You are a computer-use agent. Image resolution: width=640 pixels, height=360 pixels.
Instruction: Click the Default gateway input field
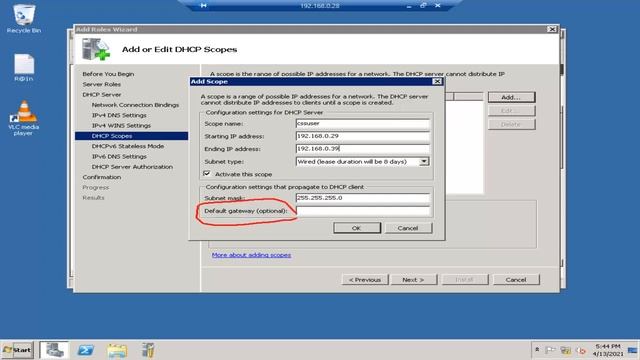pos(362,211)
